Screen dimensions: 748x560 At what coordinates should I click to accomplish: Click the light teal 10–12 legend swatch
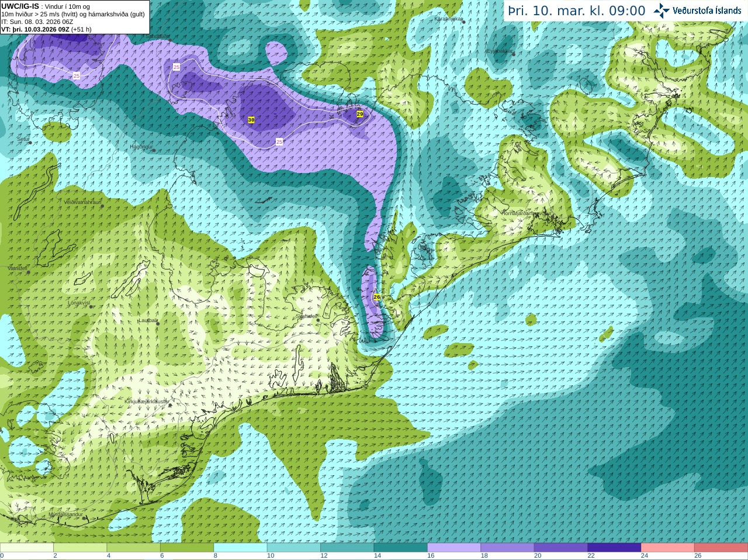[294, 548]
